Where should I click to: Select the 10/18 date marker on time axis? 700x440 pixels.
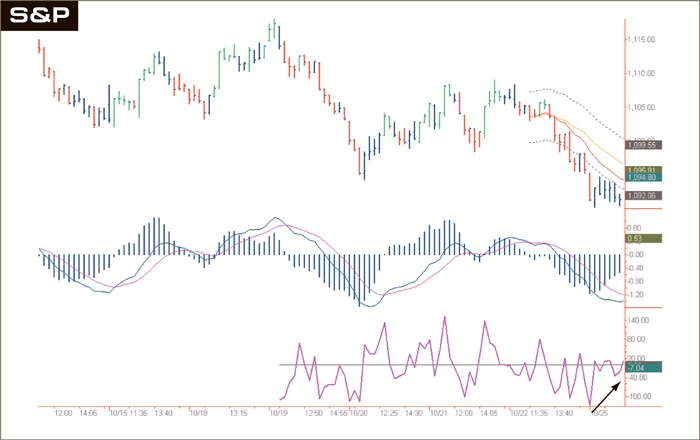[198, 412]
